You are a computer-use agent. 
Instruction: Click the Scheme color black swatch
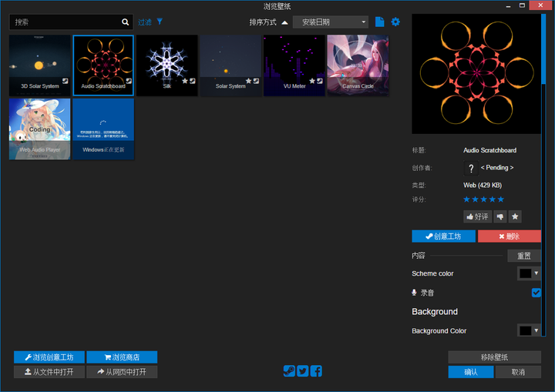[525, 273]
